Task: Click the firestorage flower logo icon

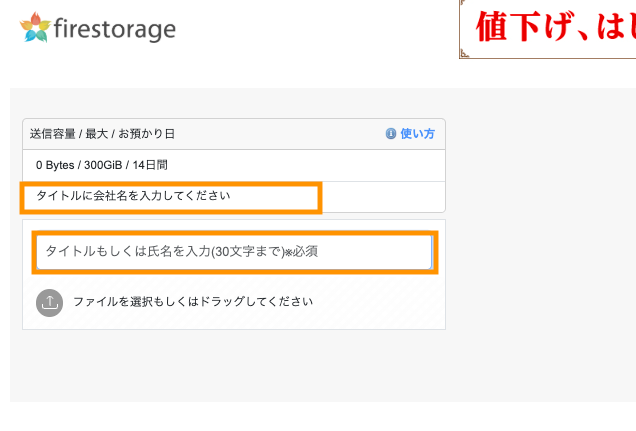Action: [33, 27]
